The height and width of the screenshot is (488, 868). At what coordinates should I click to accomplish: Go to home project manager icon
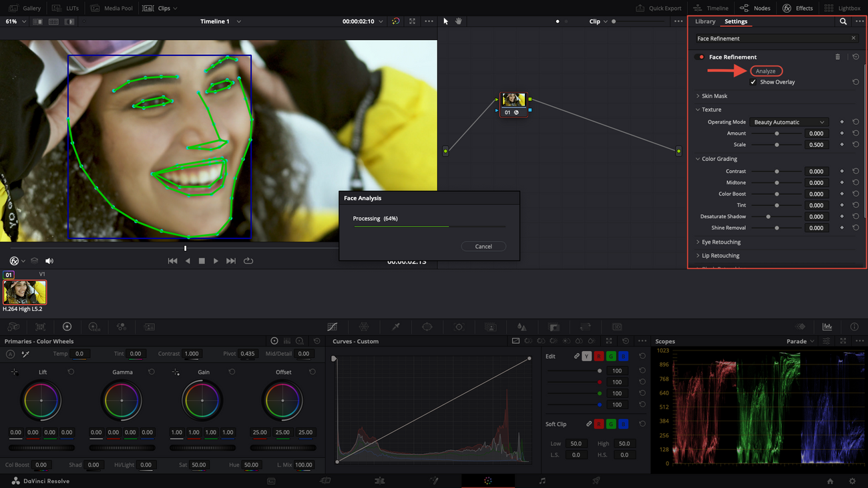830,481
